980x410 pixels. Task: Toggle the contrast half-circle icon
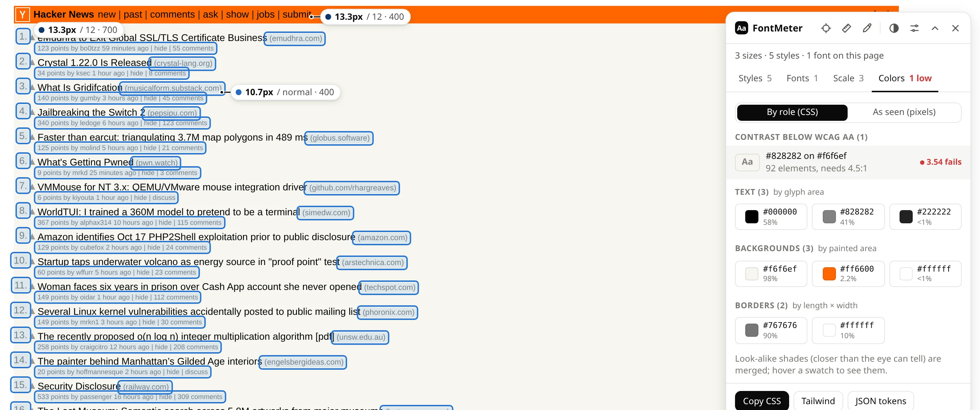pos(894,28)
